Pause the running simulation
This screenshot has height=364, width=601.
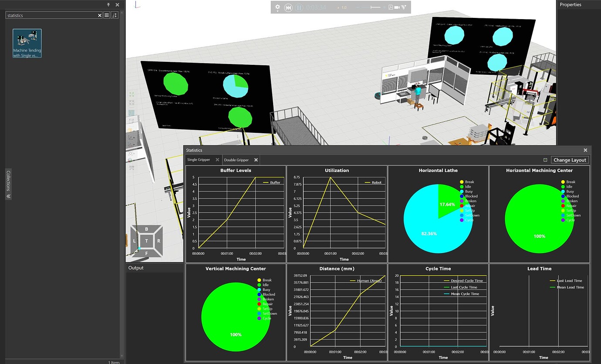(x=299, y=7)
